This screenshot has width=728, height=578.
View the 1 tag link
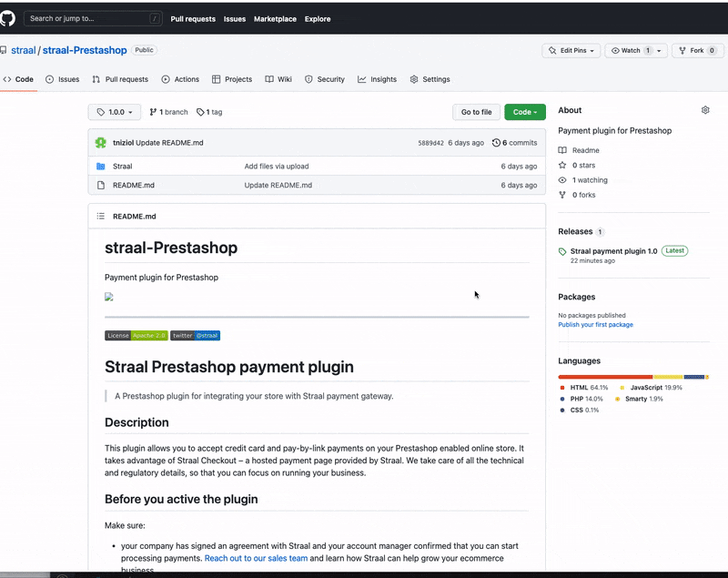pos(209,112)
